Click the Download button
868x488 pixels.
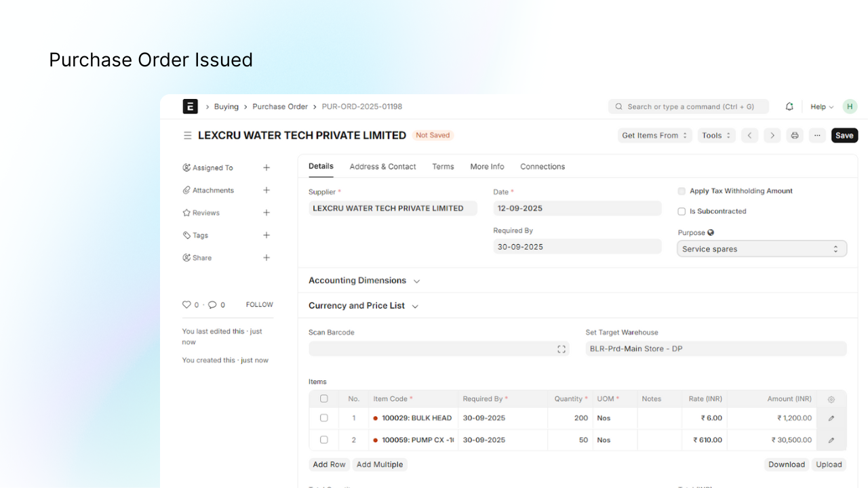pos(787,464)
